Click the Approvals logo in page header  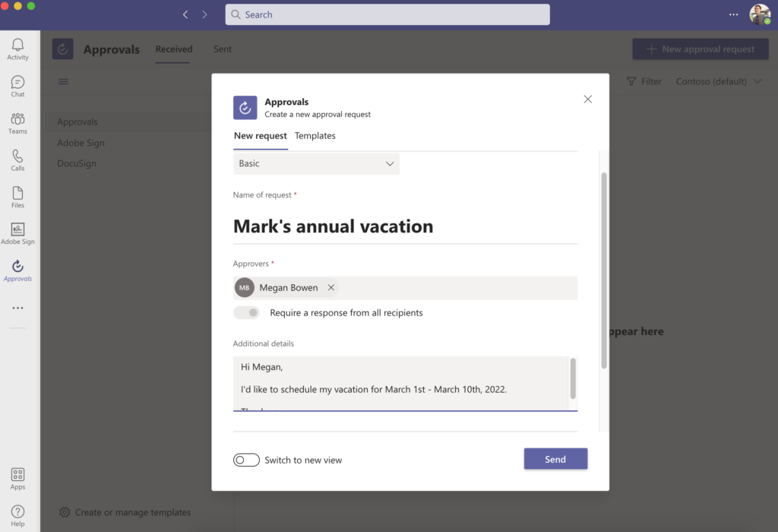(63, 49)
